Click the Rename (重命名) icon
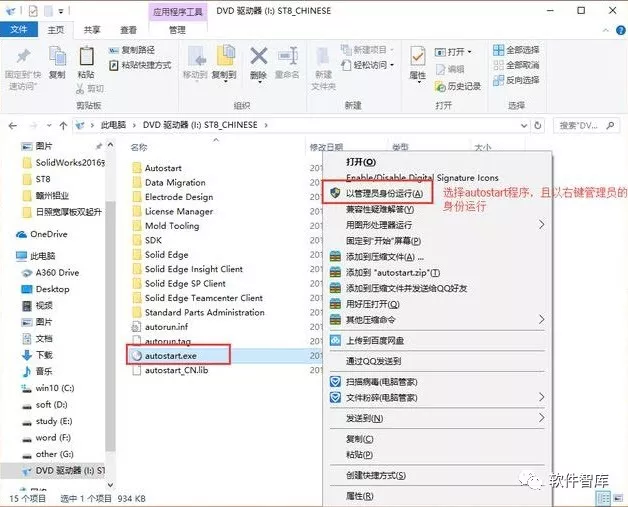The image size is (628, 507). pyautogui.click(x=288, y=56)
